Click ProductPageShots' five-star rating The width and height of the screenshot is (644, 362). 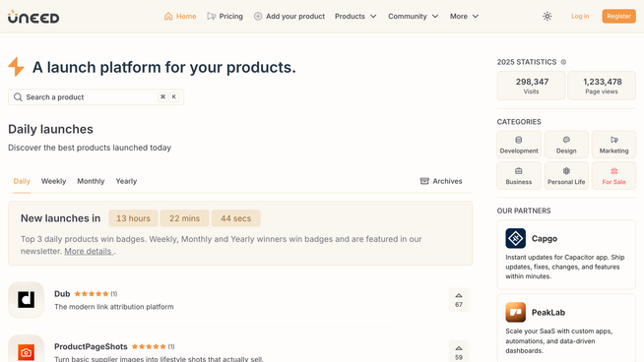(149, 347)
